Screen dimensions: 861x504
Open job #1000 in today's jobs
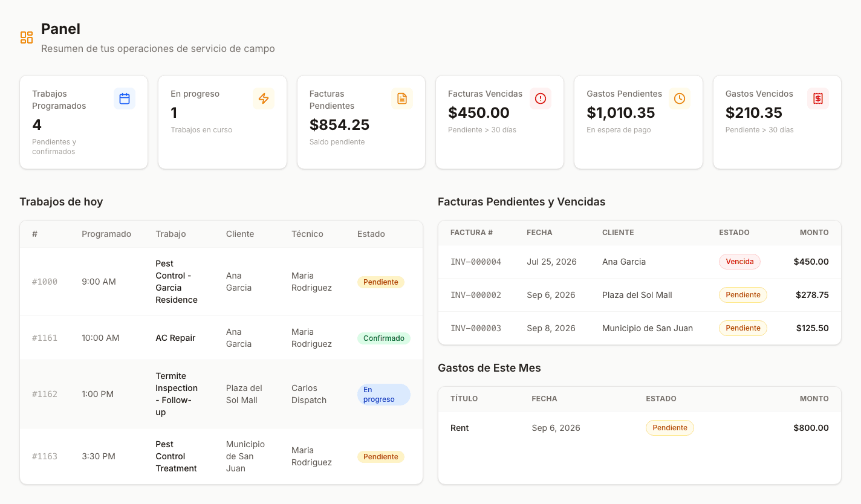coord(45,282)
